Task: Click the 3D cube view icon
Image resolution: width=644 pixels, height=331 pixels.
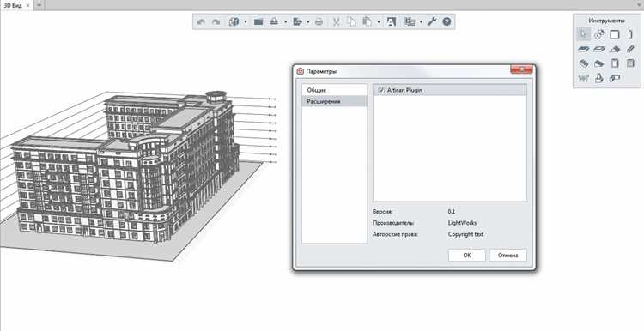Action: tap(234, 21)
